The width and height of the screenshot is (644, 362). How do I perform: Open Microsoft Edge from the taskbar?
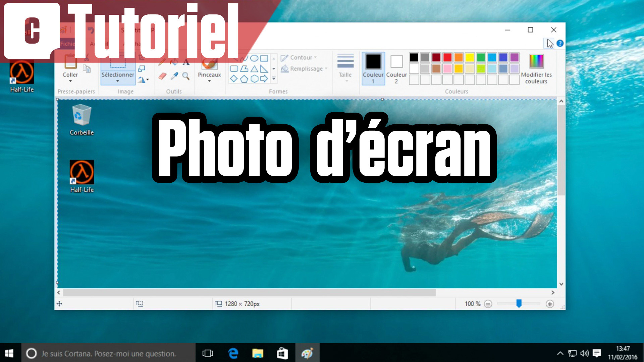click(233, 353)
